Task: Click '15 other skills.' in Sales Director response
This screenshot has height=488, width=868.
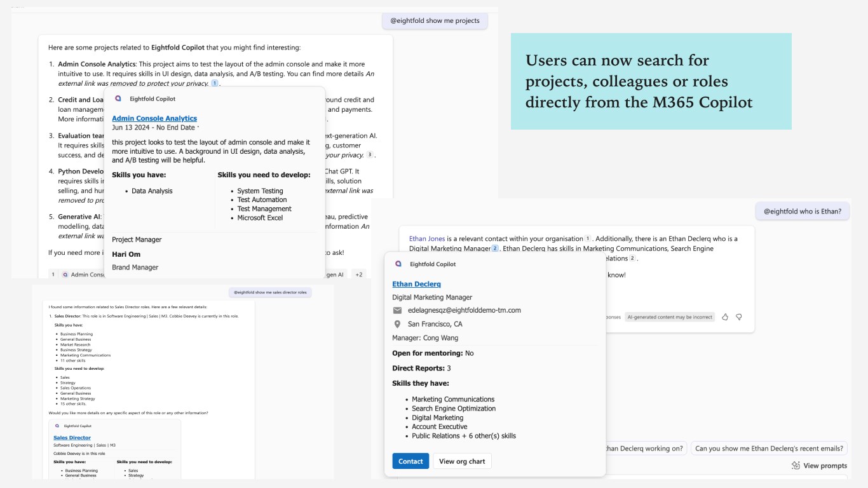Action: [73, 403]
